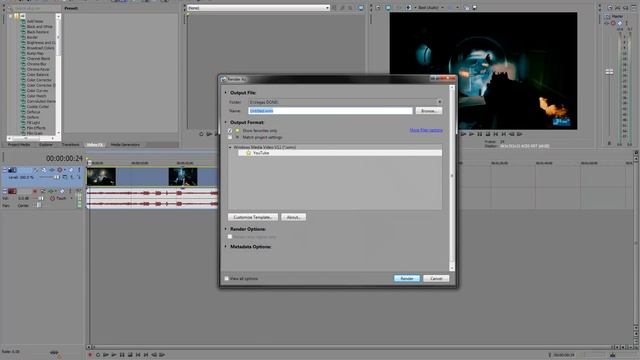Viewport: 640px width, 360px height.
Task: Enable View all options checkbox
Action: click(227, 278)
